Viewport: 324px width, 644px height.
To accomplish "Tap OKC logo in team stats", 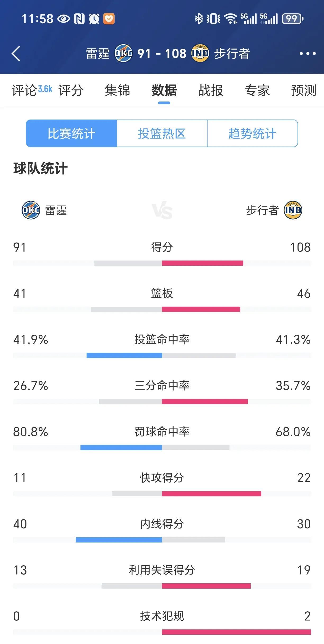I will coord(31,210).
